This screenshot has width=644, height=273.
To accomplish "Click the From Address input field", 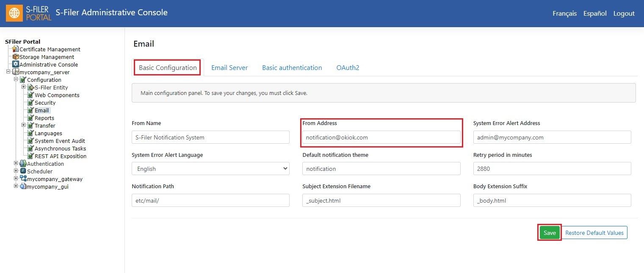I will 381,137.
